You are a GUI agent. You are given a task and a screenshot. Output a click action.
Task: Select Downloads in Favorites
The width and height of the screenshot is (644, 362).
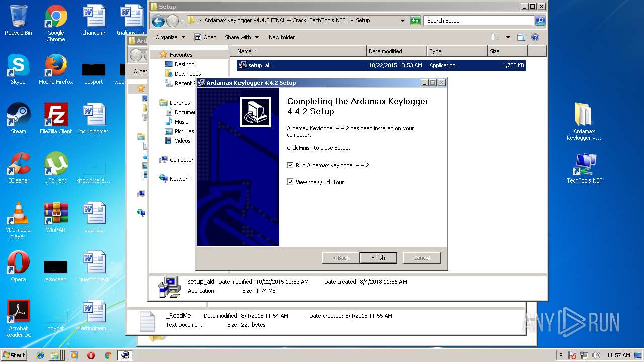tap(183, 74)
